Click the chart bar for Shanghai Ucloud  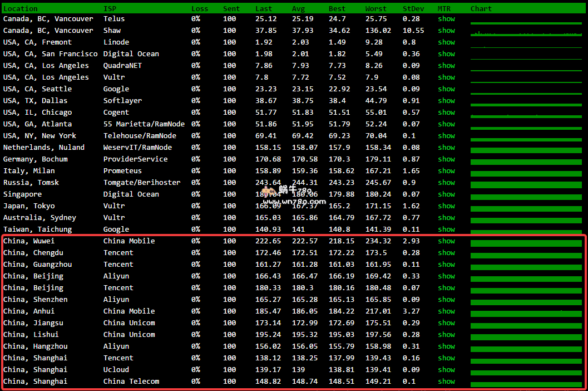(526, 372)
